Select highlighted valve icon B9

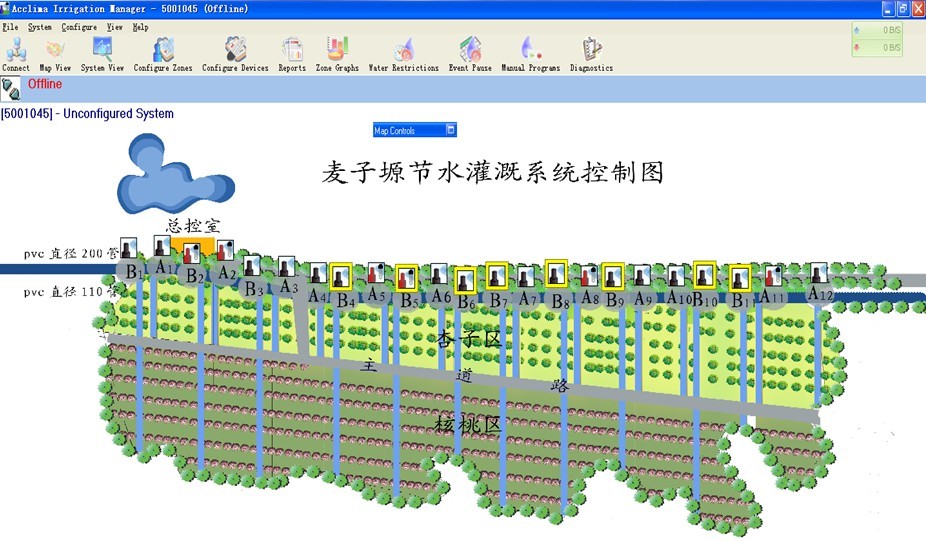pos(612,276)
